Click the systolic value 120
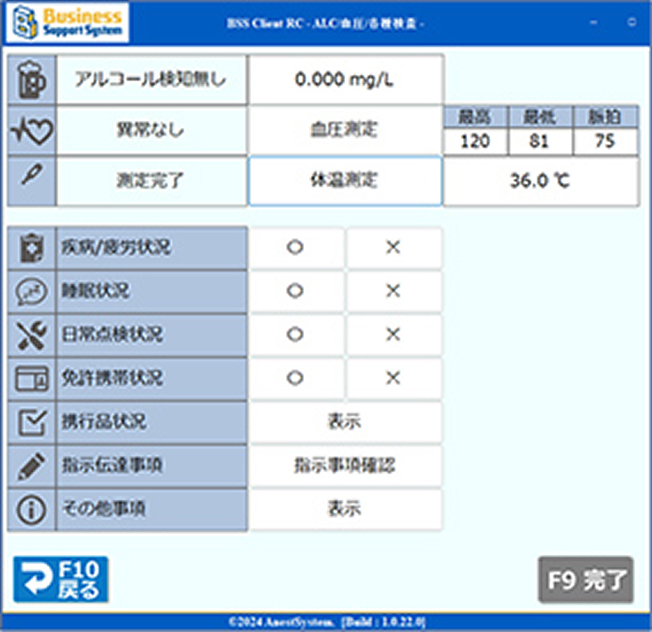Image resolution: width=652 pixels, height=632 pixels. coord(475,141)
